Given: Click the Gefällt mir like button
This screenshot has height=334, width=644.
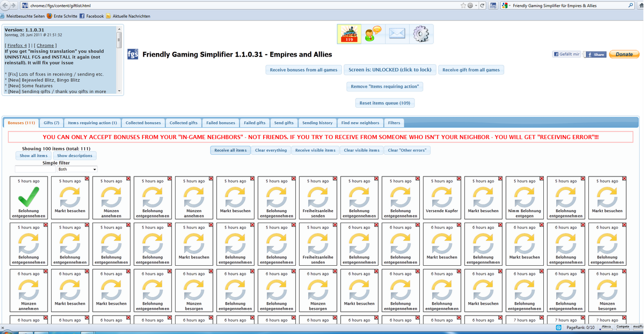Looking at the screenshot, I should point(567,54).
